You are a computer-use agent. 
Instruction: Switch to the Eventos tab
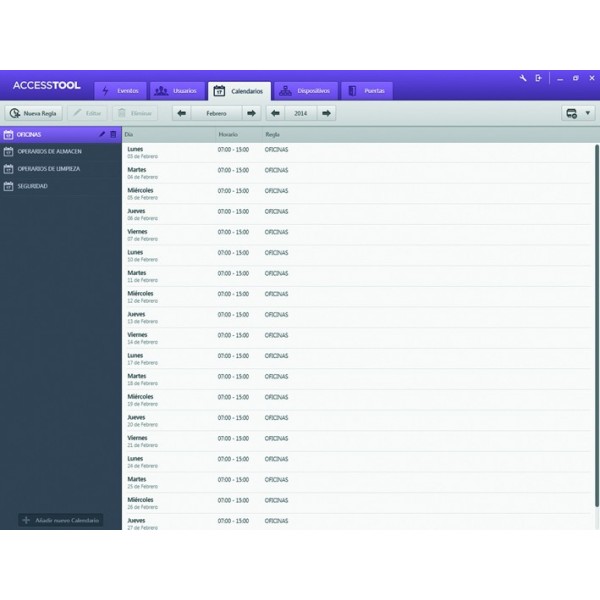tap(120, 91)
